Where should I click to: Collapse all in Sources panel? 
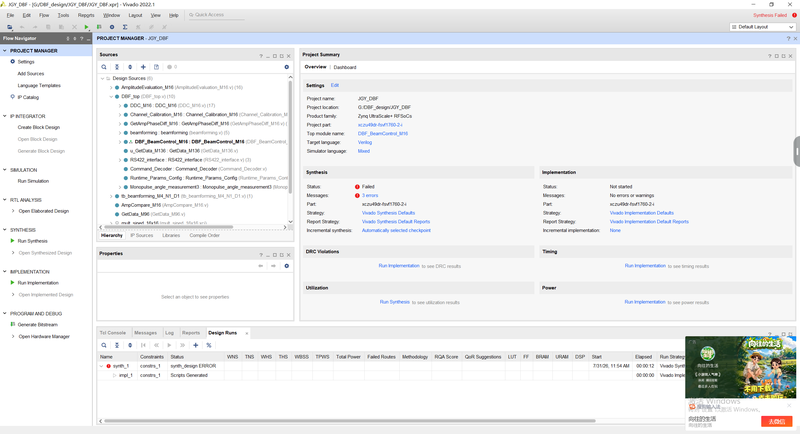click(x=117, y=67)
